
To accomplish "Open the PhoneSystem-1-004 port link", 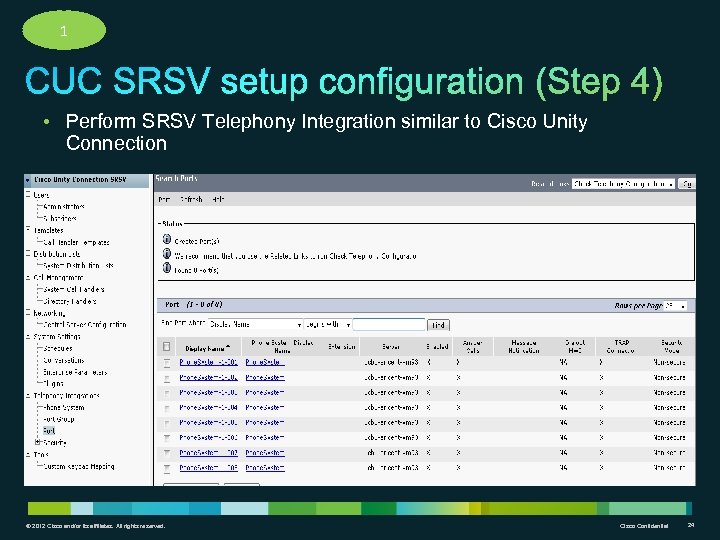I will pyautogui.click(x=208, y=407).
